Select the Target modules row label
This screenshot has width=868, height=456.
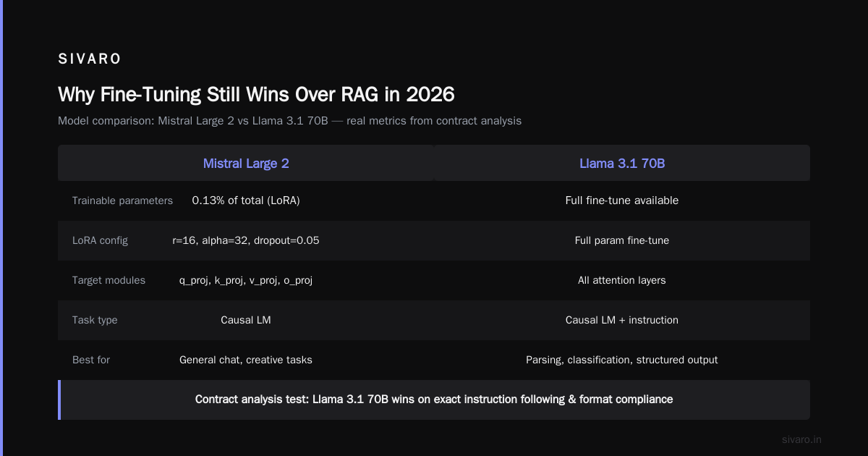[109, 280]
